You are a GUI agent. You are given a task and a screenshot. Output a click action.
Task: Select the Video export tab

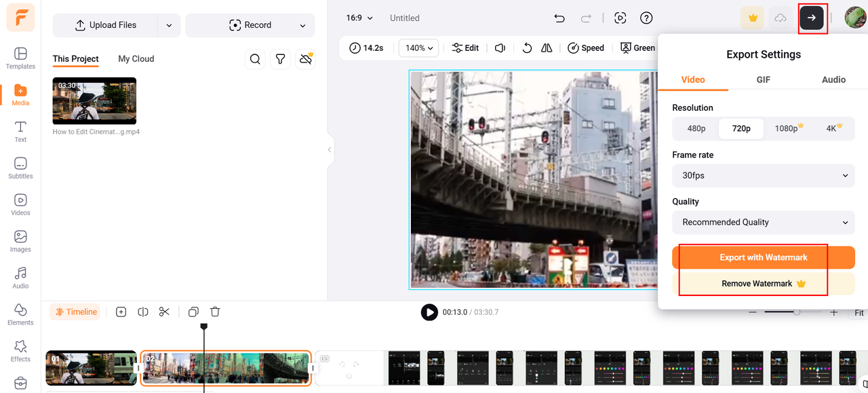(693, 79)
